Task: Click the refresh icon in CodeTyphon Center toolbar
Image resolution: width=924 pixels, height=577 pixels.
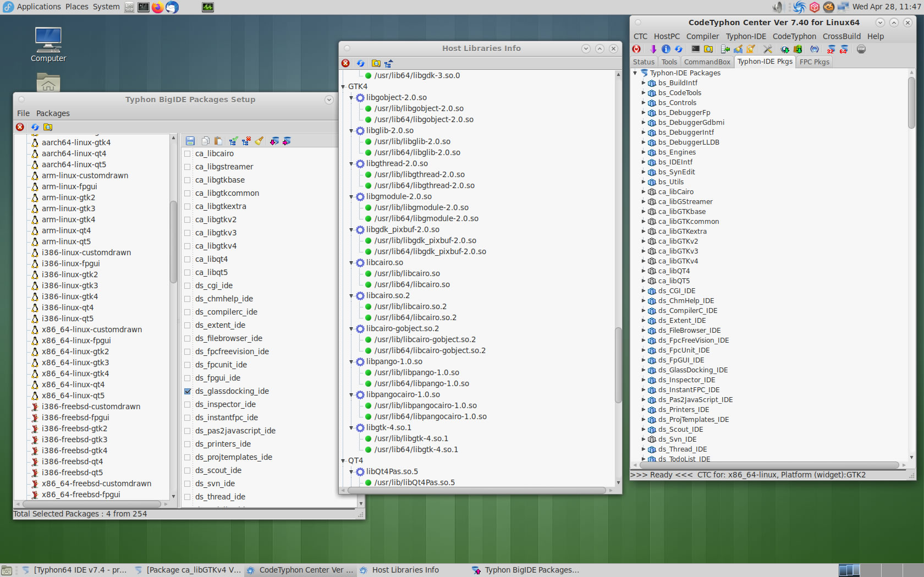Action: coord(679,49)
